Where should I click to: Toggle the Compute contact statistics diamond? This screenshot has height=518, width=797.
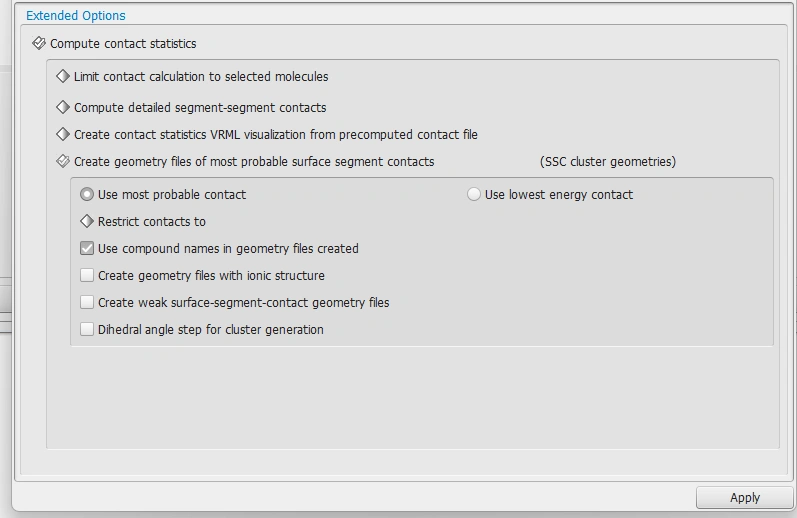pos(39,44)
